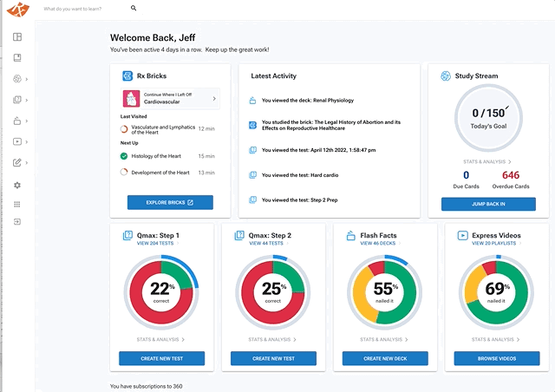Open the Cardiovascular brick collection thumbnail
Screen dimensions: 555x392
pos(131,99)
